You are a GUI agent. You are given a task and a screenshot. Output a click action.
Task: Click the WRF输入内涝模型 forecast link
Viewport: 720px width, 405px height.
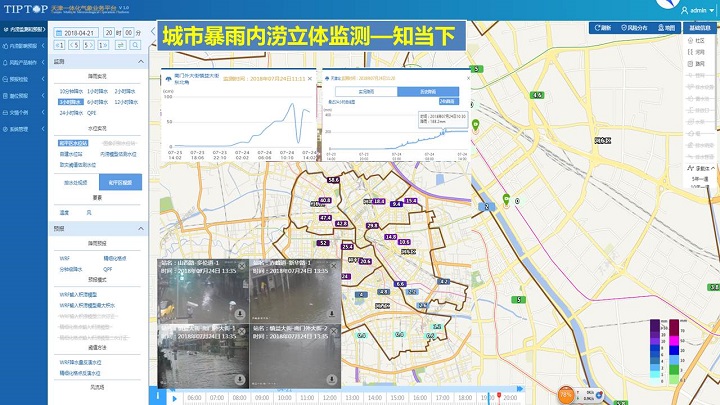[81, 294]
